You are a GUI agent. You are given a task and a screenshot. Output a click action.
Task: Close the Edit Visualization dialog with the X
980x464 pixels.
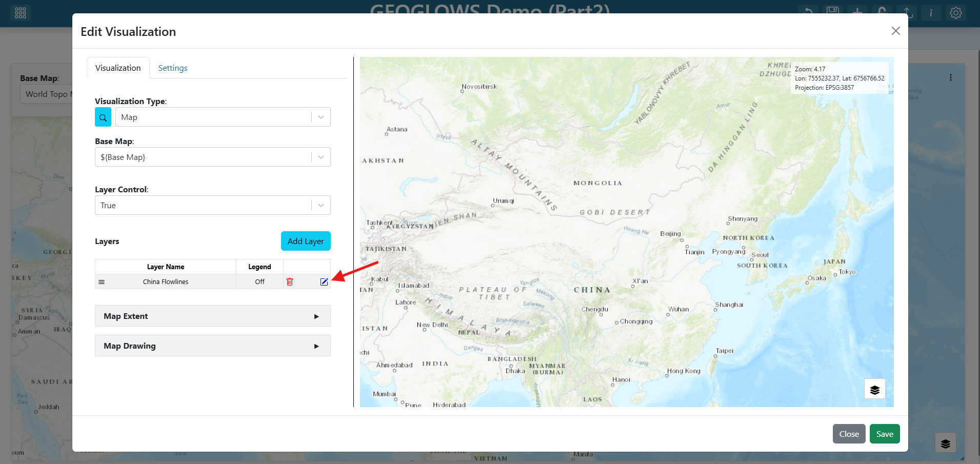[x=896, y=31]
